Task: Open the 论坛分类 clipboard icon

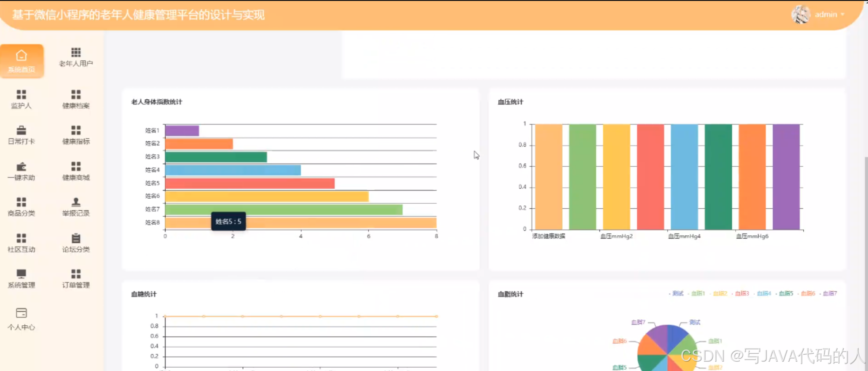Action: tap(76, 238)
